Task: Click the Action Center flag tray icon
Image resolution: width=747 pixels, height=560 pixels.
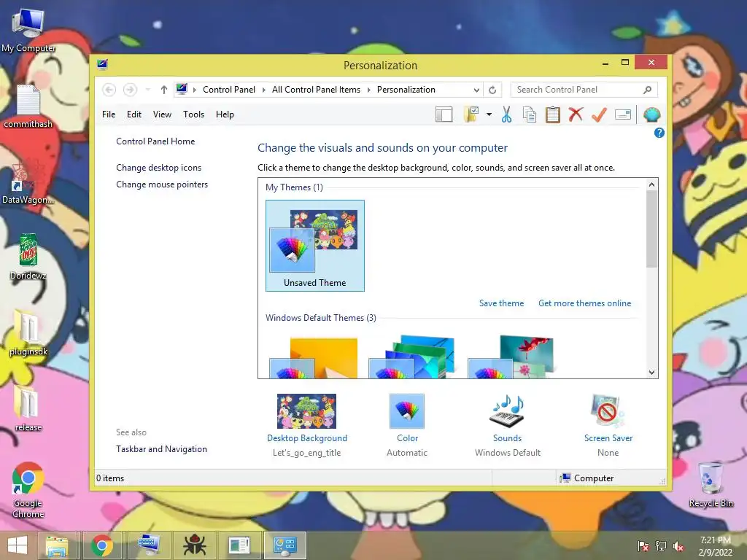Action: click(x=643, y=546)
